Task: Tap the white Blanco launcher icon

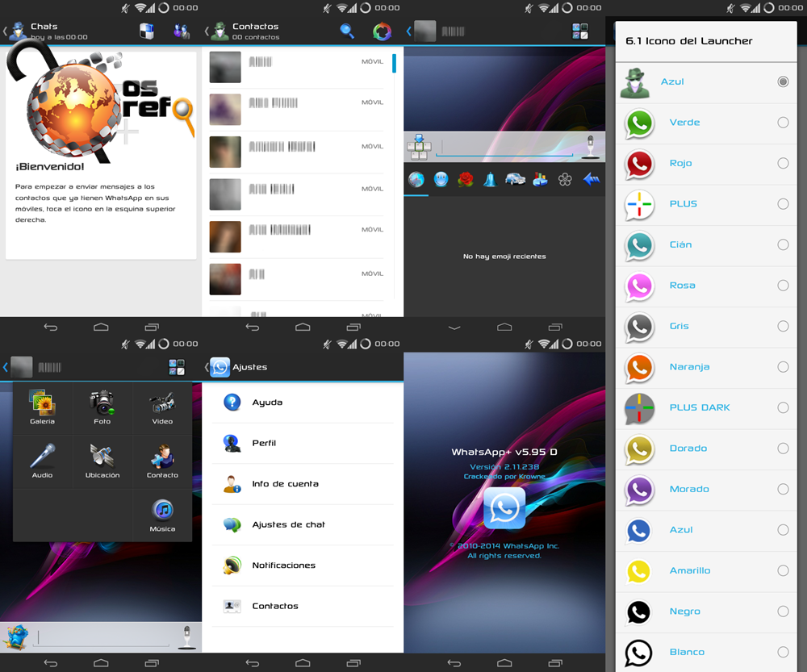Action: click(638, 652)
